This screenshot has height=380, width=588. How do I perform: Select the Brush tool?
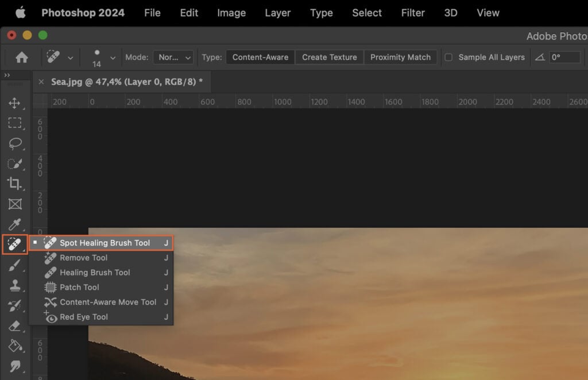tap(16, 265)
